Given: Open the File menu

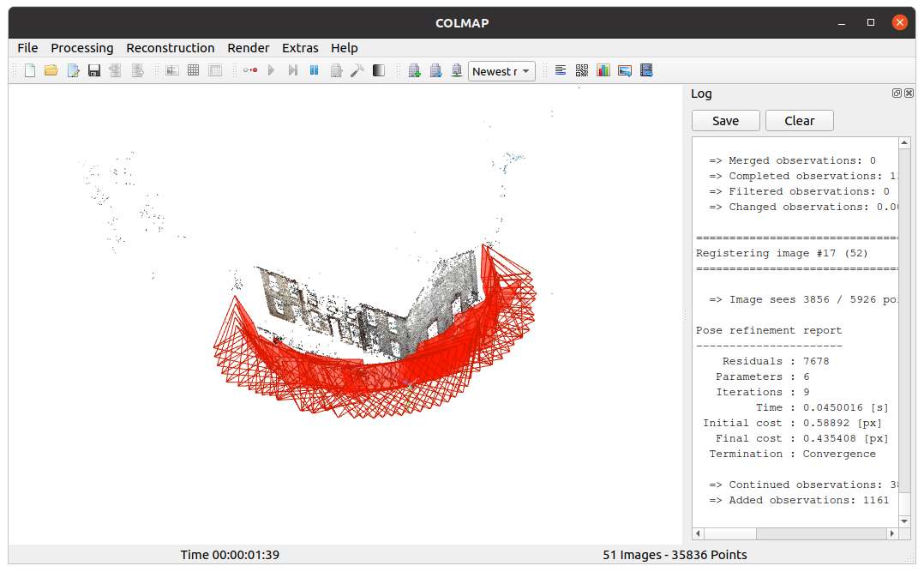Looking at the screenshot, I should click(x=27, y=48).
